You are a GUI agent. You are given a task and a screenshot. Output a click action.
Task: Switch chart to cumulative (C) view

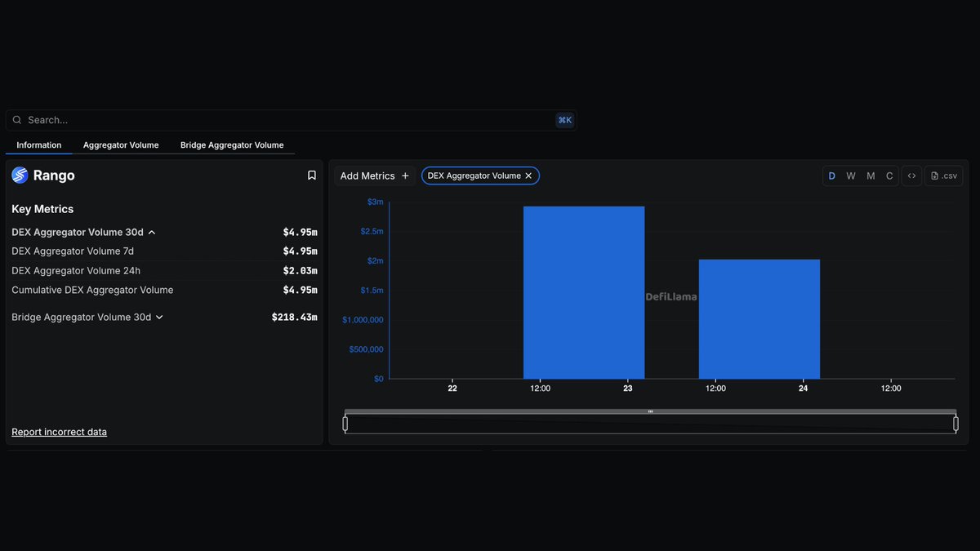[x=889, y=176]
